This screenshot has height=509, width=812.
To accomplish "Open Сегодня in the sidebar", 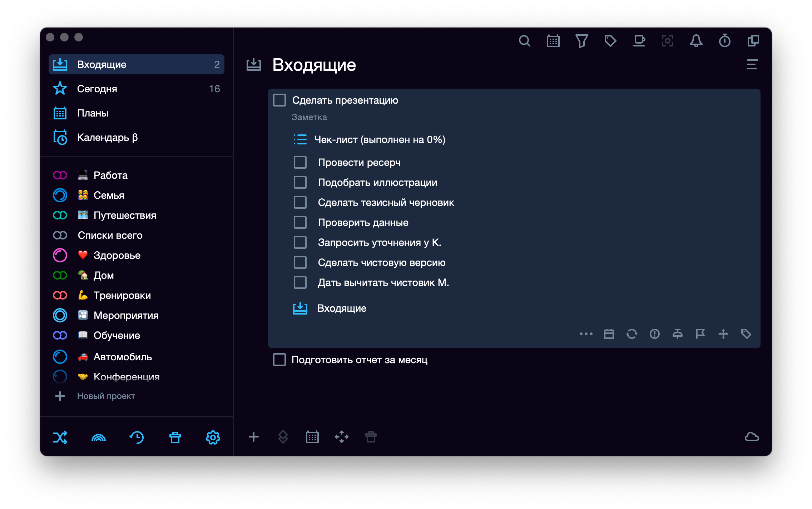I will pos(137,89).
